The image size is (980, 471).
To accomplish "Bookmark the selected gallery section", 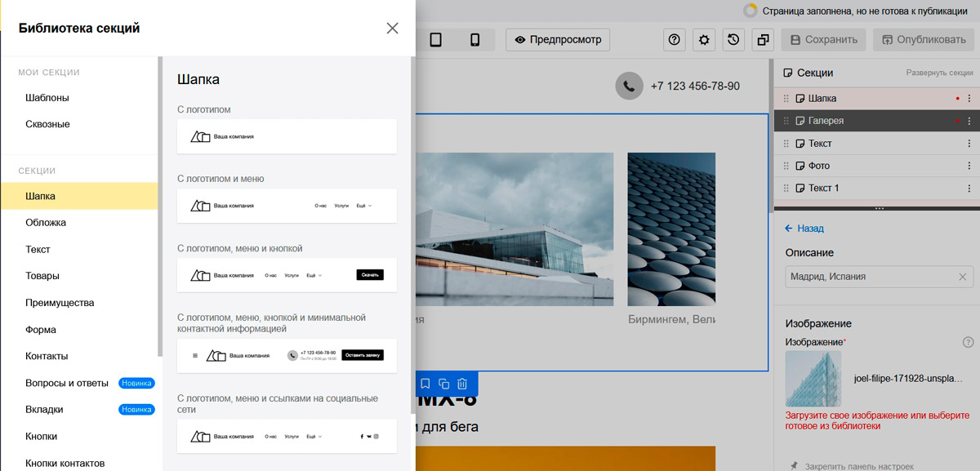I will pos(425,384).
